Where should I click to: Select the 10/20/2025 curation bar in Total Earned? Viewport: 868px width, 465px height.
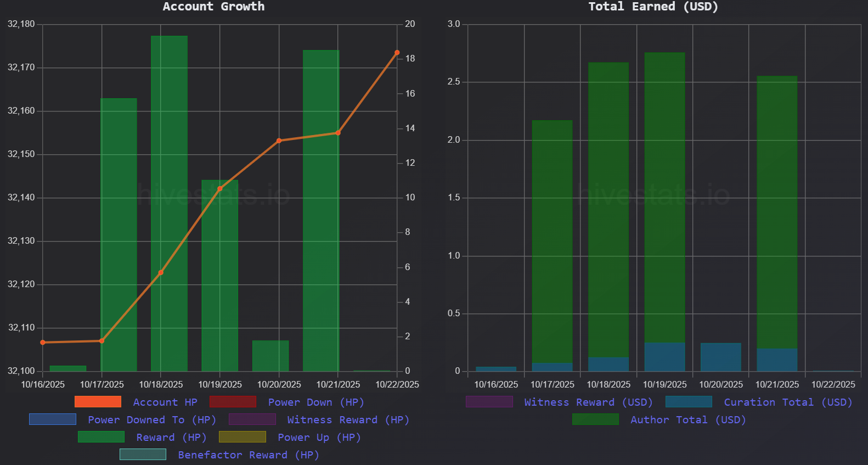[720, 357]
